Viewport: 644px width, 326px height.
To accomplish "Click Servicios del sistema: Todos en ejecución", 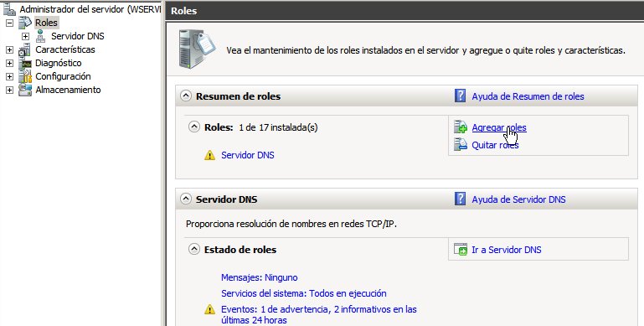I will (303, 293).
